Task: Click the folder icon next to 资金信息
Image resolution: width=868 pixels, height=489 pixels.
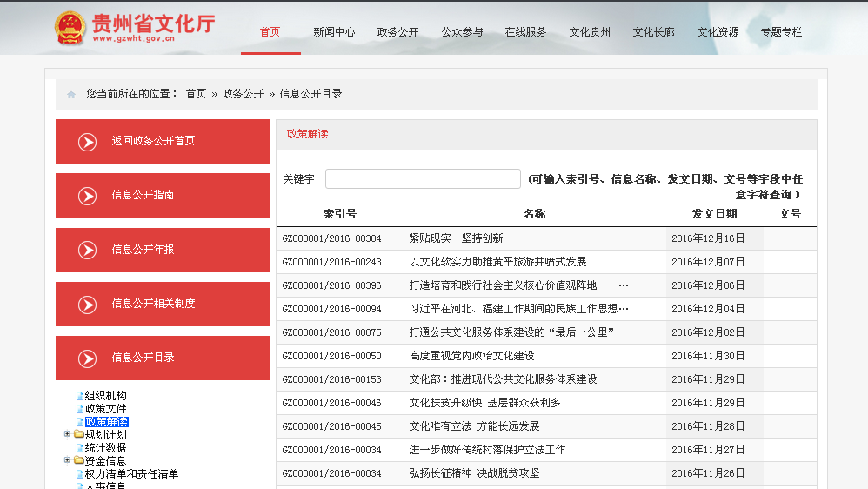Action: (x=79, y=460)
